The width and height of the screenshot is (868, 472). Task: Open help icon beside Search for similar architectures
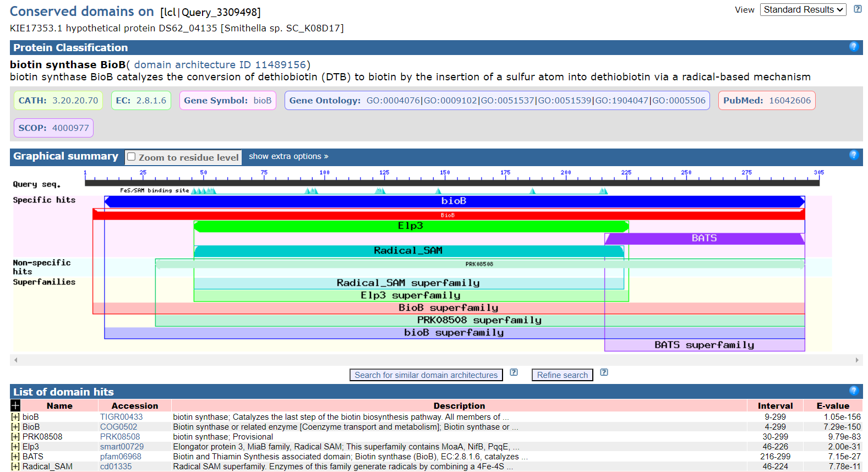coord(514,372)
